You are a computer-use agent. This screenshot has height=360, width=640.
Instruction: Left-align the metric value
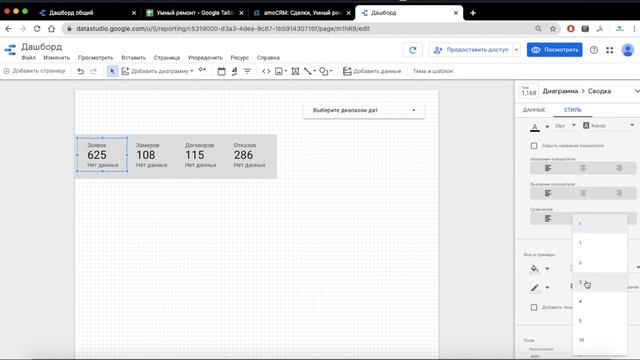pos(548,193)
